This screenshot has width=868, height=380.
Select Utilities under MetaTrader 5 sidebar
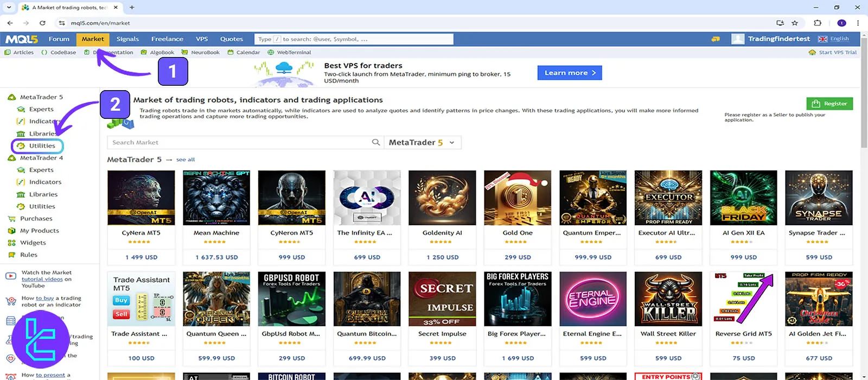tap(42, 145)
